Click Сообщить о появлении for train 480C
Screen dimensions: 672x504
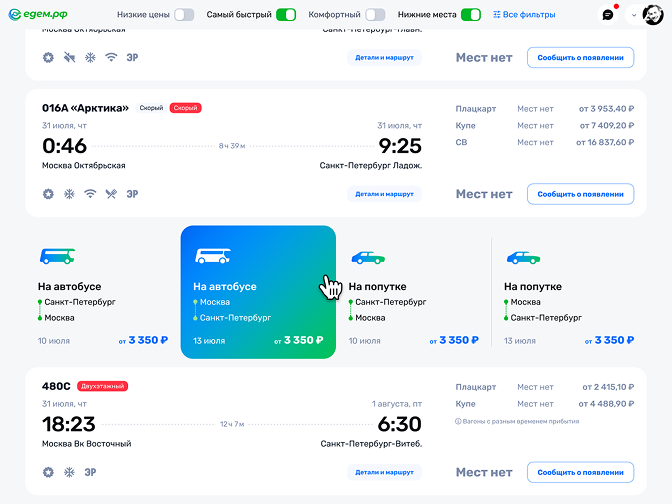(x=580, y=472)
